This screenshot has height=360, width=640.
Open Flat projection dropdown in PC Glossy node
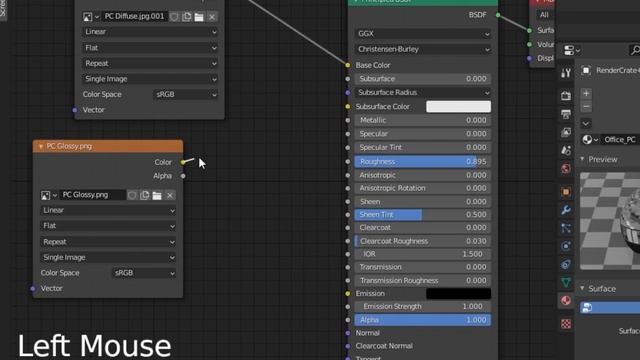(x=108, y=226)
